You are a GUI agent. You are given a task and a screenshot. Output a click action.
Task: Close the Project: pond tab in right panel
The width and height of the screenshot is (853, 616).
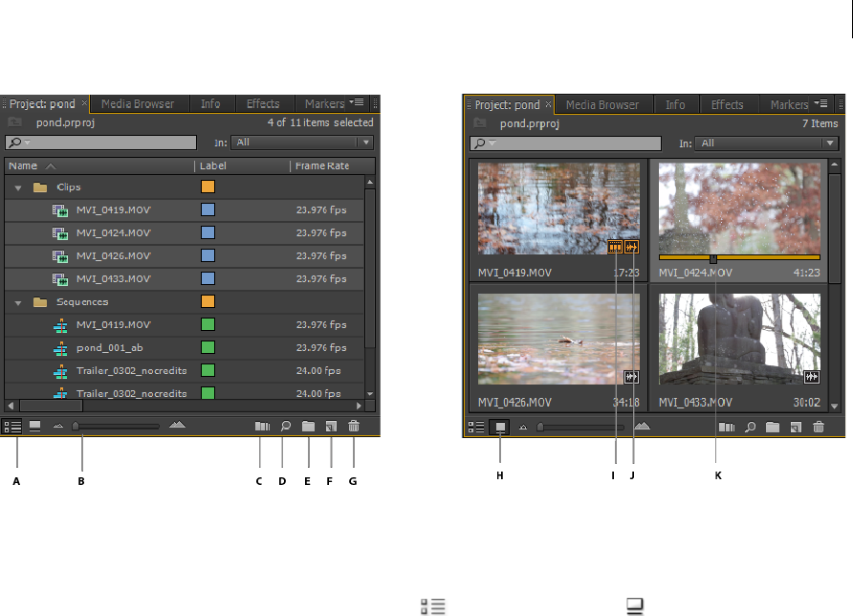tap(548, 103)
